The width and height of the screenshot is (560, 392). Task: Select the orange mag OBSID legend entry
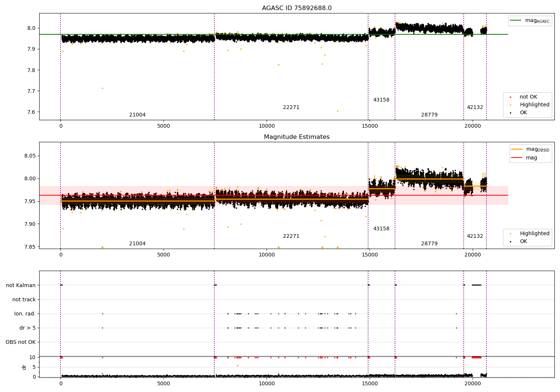coord(531,149)
